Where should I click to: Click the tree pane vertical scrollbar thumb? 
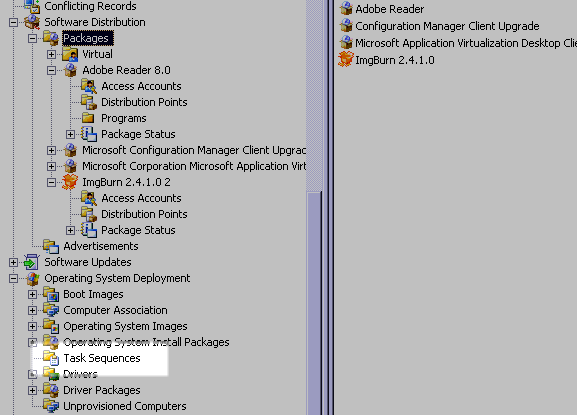pos(314,302)
